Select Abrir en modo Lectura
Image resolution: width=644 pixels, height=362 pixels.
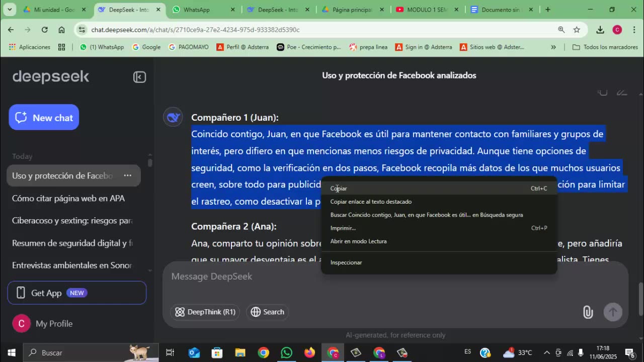coord(439,241)
